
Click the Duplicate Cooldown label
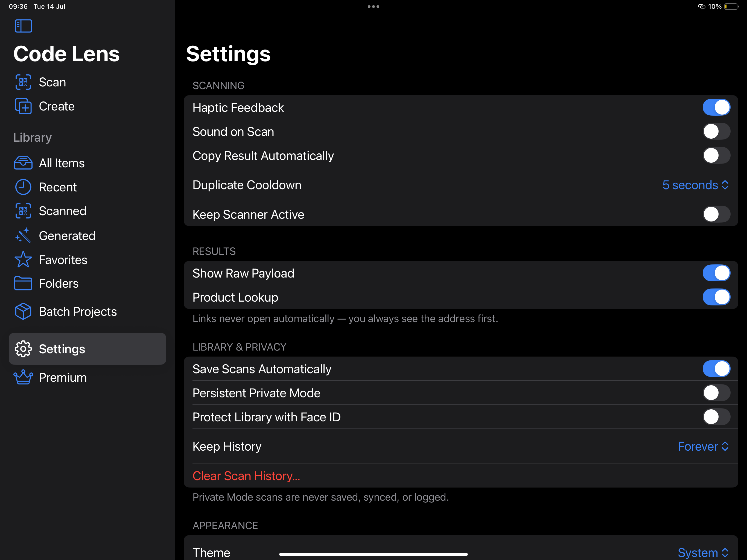pos(247,185)
